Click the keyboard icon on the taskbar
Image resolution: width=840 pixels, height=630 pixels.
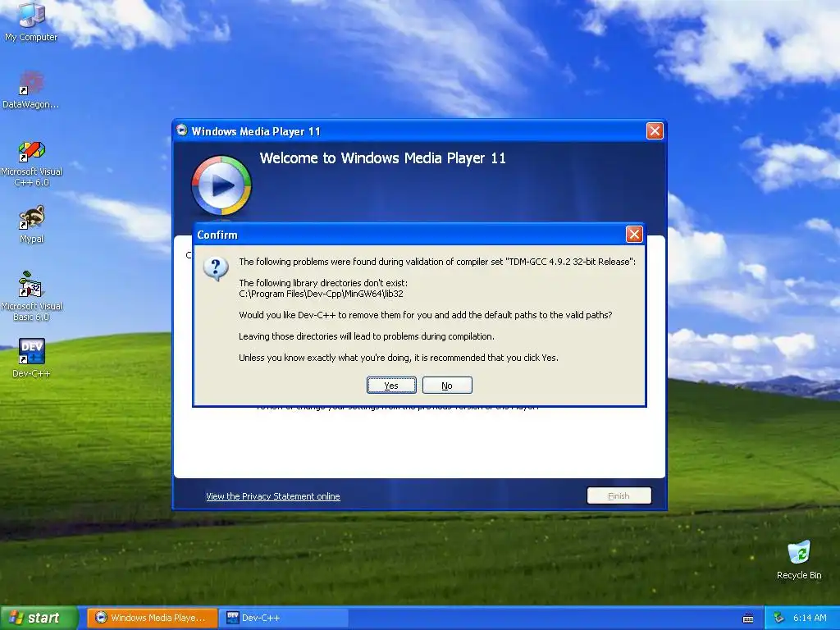coord(748,619)
